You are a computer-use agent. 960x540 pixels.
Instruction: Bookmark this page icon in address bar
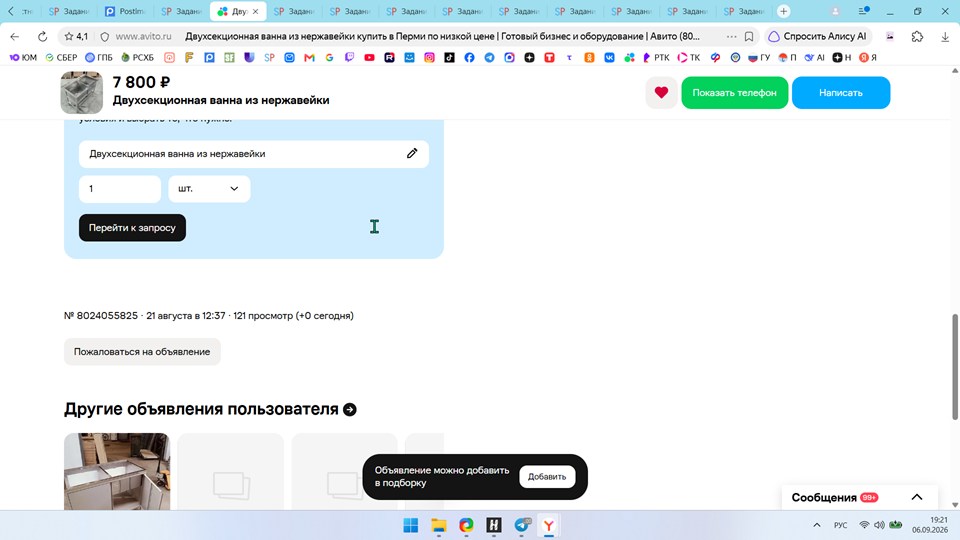[x=749, y=37]
